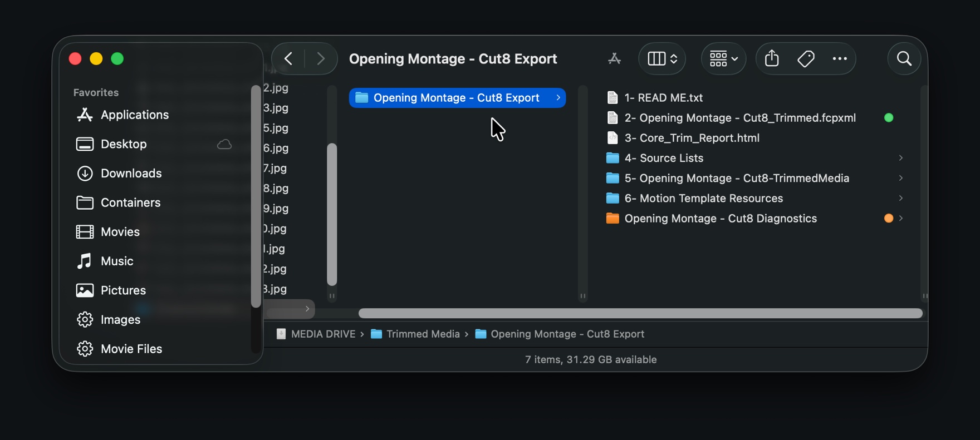Click the horizontal scrollbar of column view
This screenshot has height=440, width=980.
[x=640, y=314]
